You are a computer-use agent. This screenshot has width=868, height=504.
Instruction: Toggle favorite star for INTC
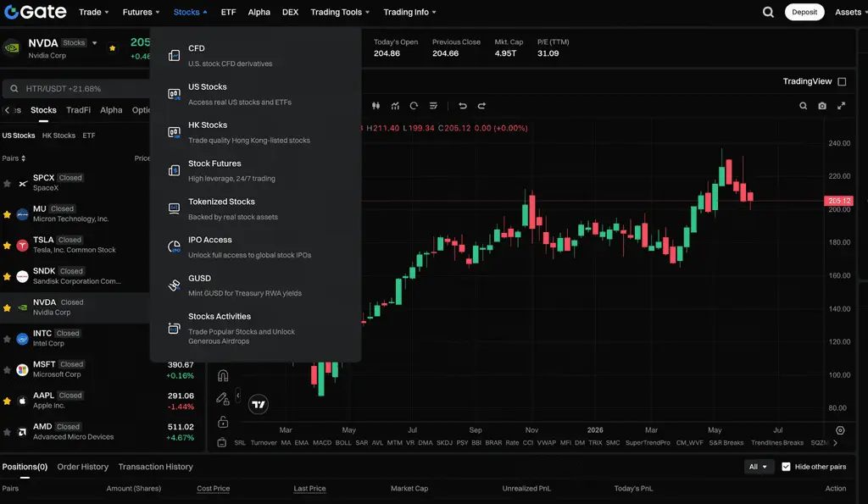7,339
